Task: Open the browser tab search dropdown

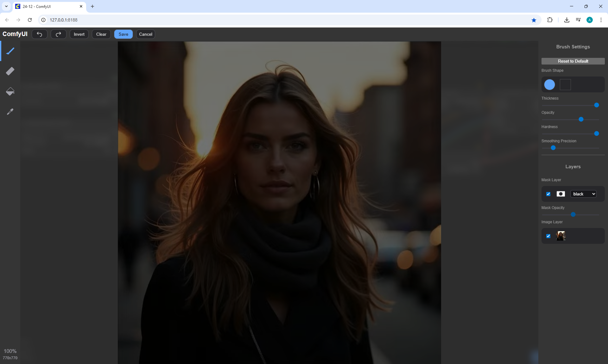Action: [6, 6]
